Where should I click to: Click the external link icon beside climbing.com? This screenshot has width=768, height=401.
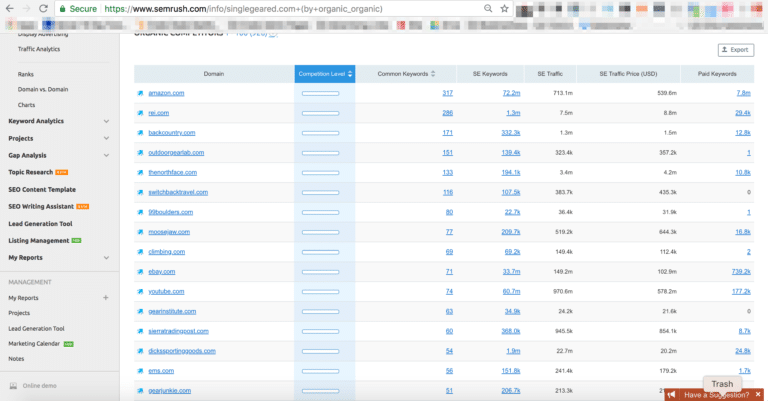click(140, 252)
